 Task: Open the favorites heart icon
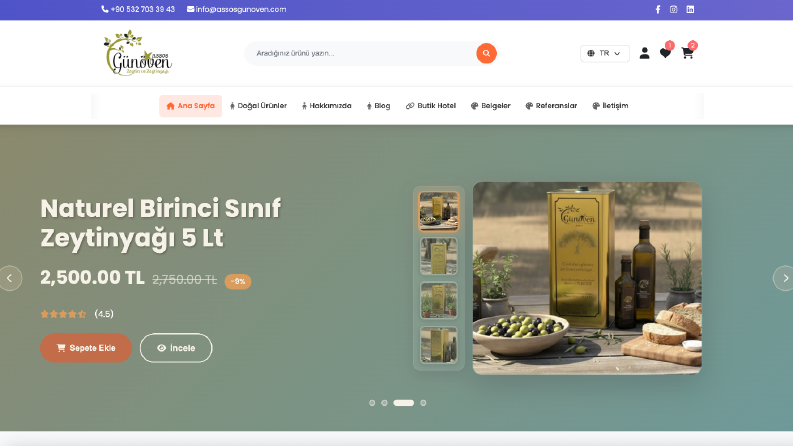(x=665, y=53)
